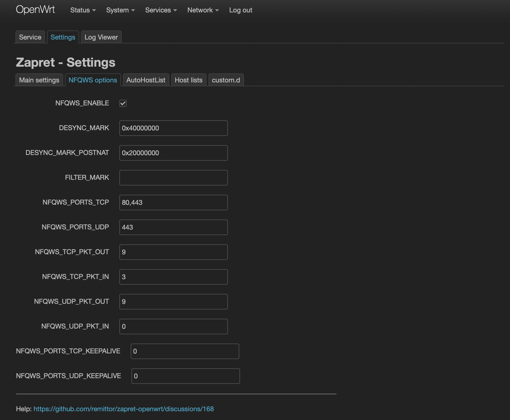Click the NFQWS_TCP_PKT_IN input
The height and width of the screenshot is (420, 510).
pyautogui.click(x=174, y=277)
